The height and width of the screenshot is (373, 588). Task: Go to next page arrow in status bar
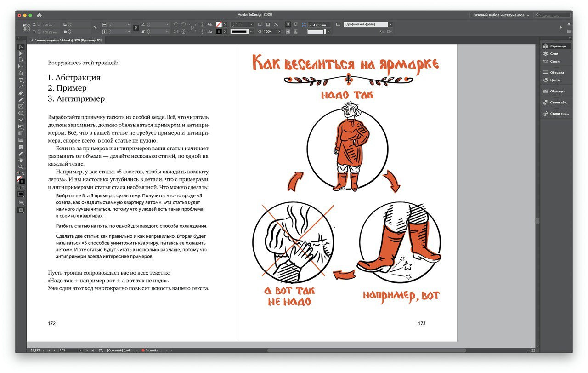point(86,350)
